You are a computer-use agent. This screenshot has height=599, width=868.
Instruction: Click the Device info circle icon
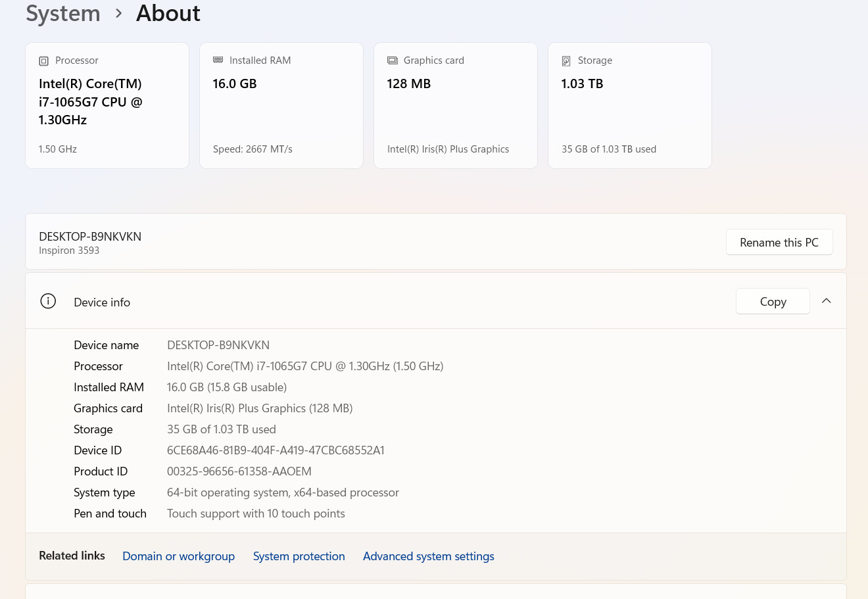point(48,301)
